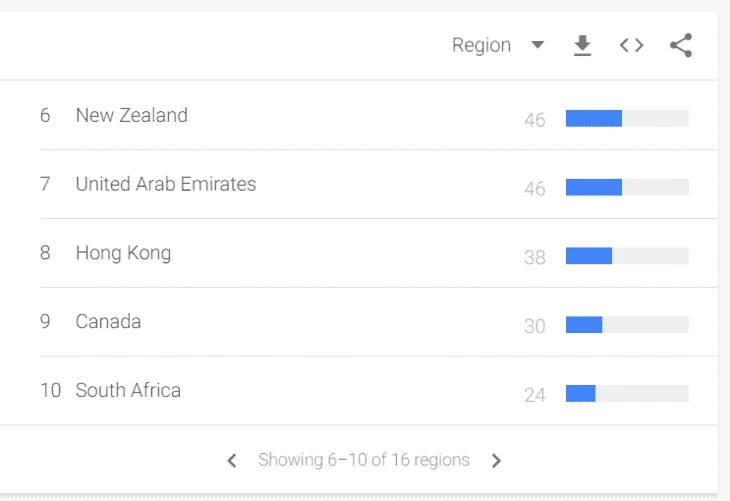730x501 pixels.
Task: Open the Region selector label
Action: (x=481, y=45)
